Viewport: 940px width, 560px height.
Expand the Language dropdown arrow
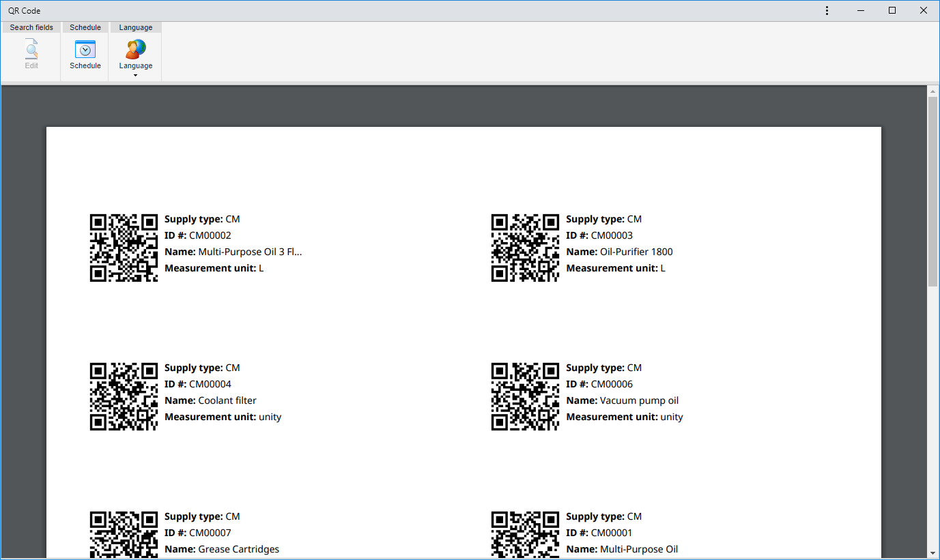[x=135, y=75]
